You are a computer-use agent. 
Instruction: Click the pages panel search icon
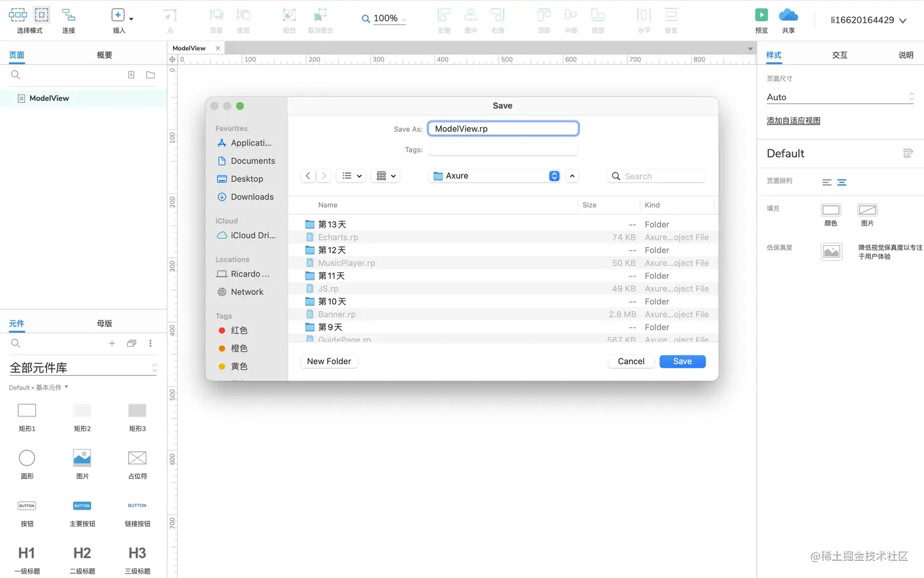click(x=16, y=75)
